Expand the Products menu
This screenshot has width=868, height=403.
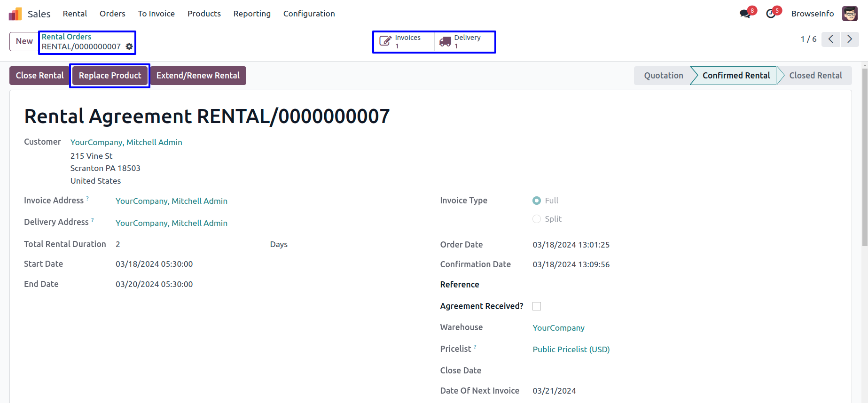coord(204,14)
